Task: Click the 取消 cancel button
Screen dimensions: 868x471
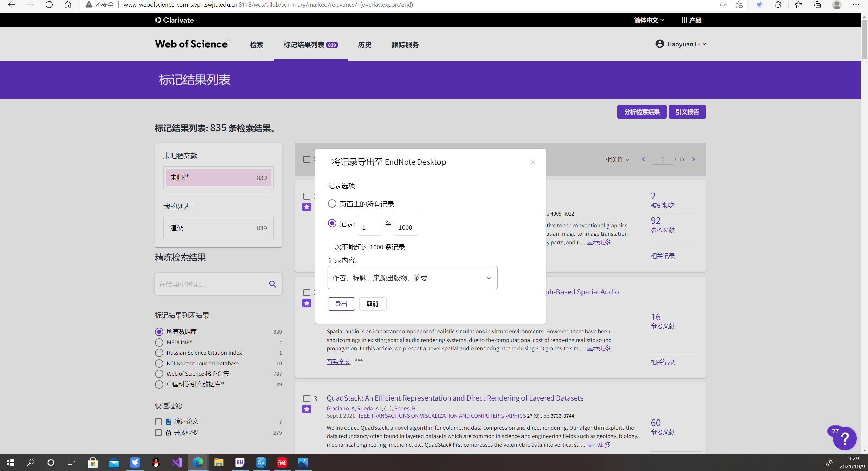Action: 373,304
